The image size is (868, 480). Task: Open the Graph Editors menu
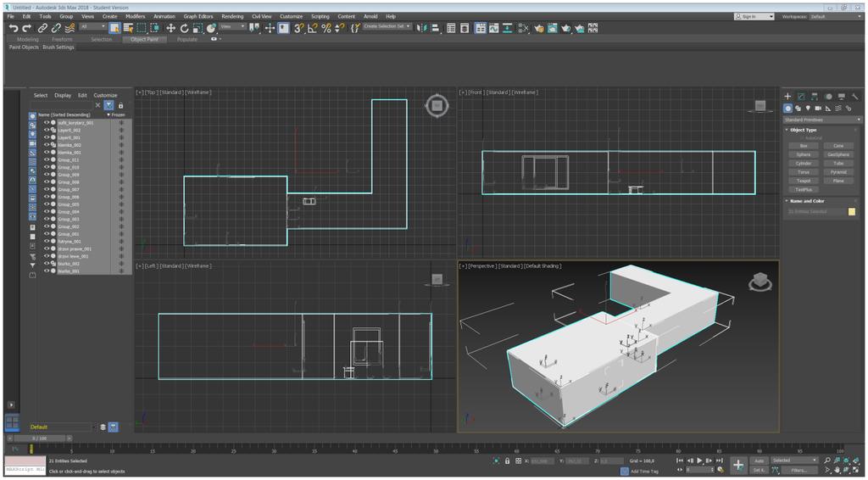coord(198,17)
